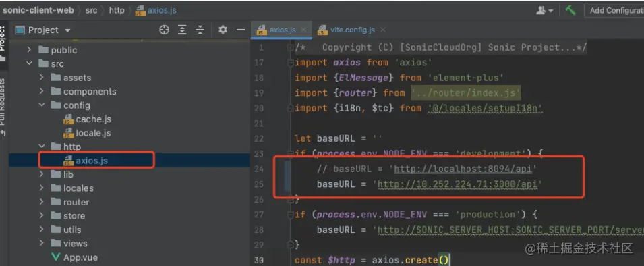644x266 pixels.
Task: Expand the store folder arrow
Action: point(42,216)
